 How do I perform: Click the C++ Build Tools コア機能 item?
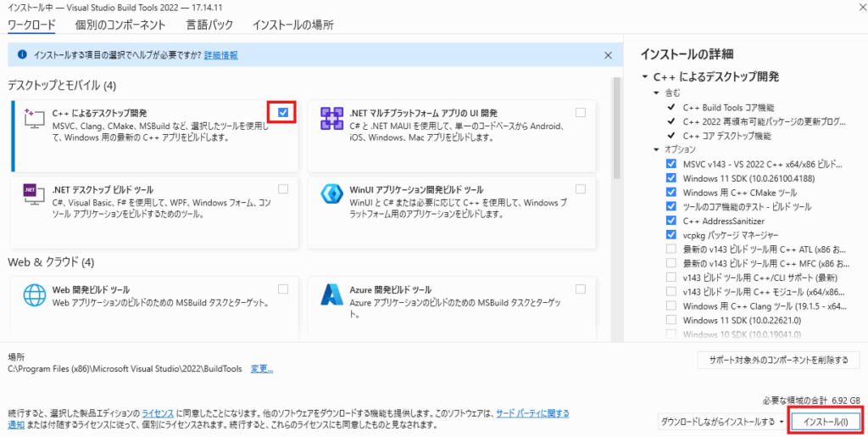point(728,107)
